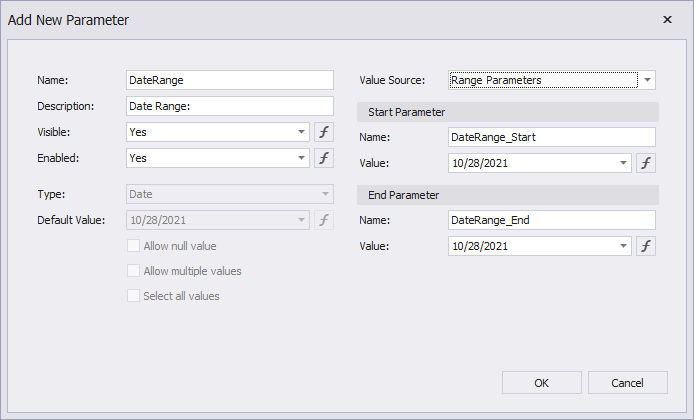This screenshot has width=694, height=420.
Task: Click expression button next to Enabled field
Action: click(x=324, y=158)
